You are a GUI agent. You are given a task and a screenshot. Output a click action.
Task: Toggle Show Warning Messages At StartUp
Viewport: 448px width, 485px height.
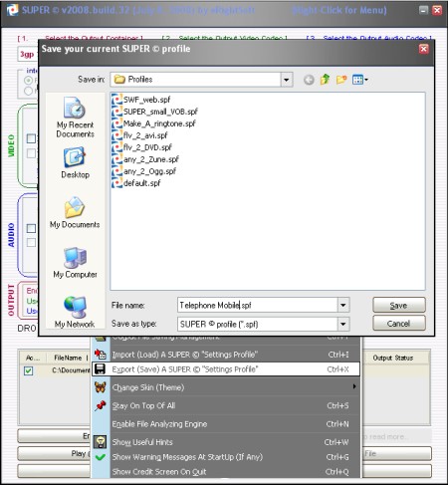[226, 457]
